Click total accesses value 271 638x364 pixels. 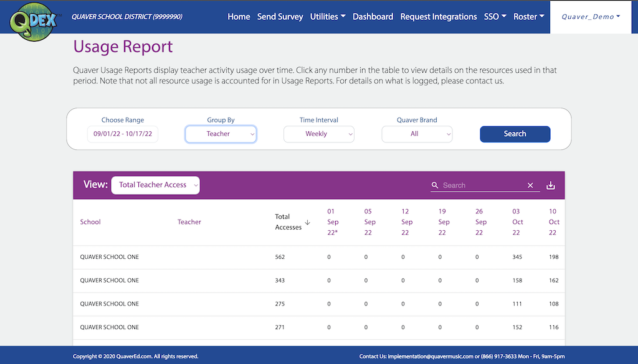tap(280, 327)
